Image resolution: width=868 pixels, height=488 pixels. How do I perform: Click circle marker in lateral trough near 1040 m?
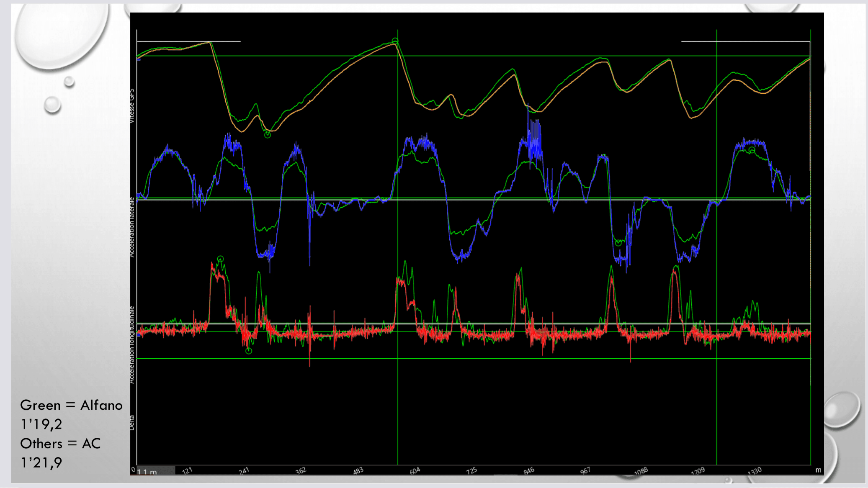[x=618, y=243]
